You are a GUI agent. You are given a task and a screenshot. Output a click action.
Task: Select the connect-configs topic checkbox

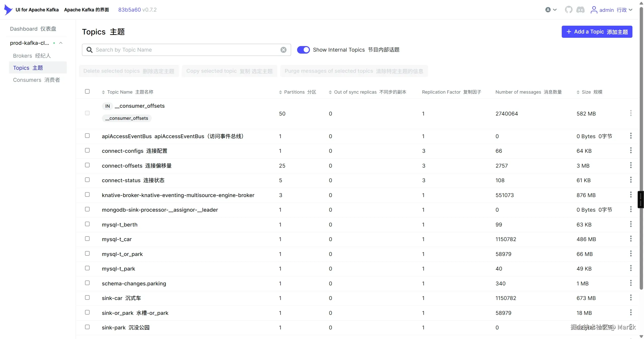click(x=87, y=150)
